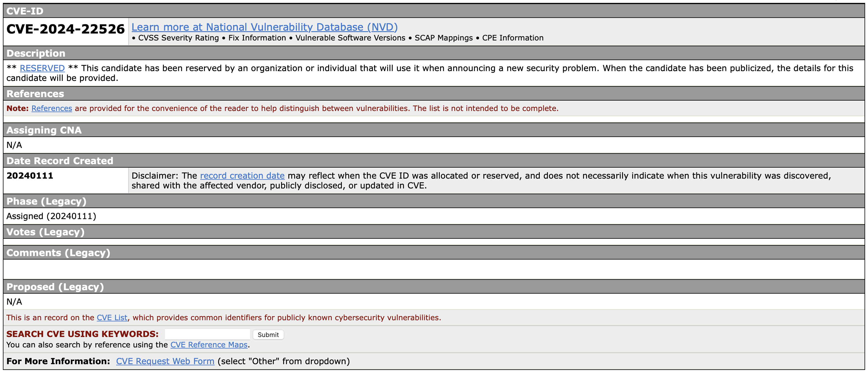
Task: Follow the record creation date link
Action: (242, 175)
